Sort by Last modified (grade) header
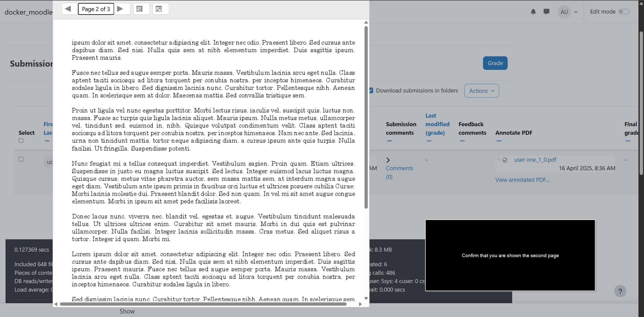The width and height of the screenshot is (644, 317). pyautogui.click(x=437, y=124)
